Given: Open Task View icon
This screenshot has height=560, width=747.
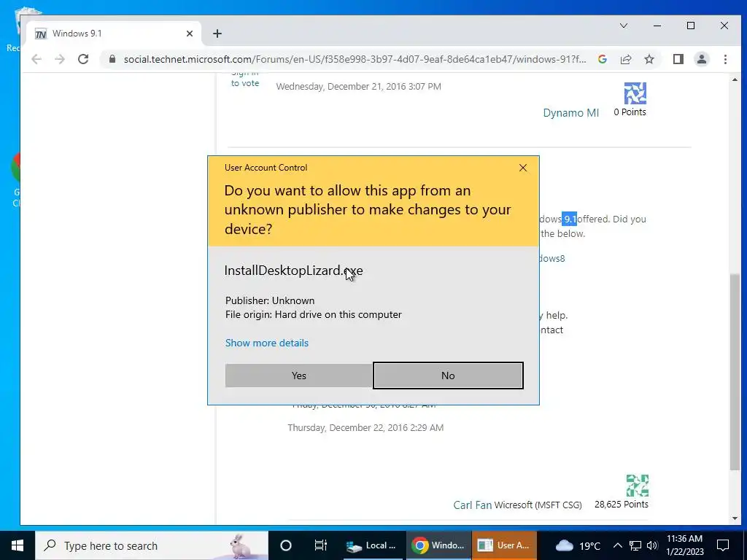Looking at the screenshot, I should (x=321, y=545).
